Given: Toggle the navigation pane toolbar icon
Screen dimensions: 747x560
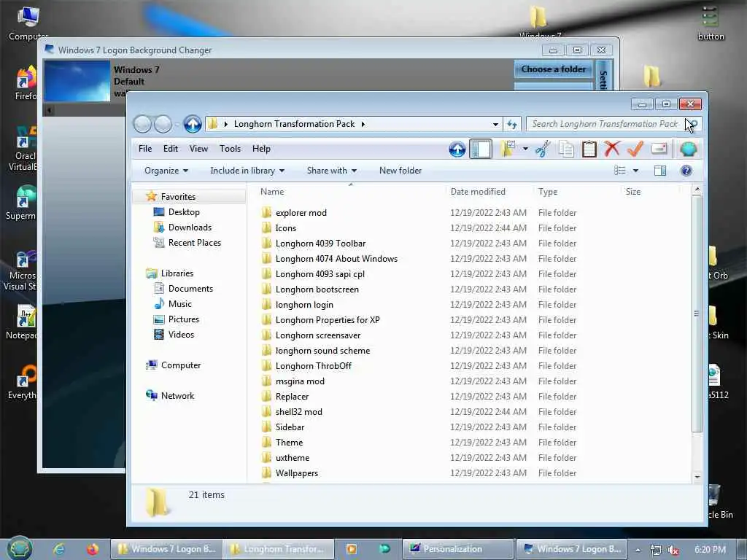Looking at the screenshot, I should pyautogui.click(x=481, y=149).
